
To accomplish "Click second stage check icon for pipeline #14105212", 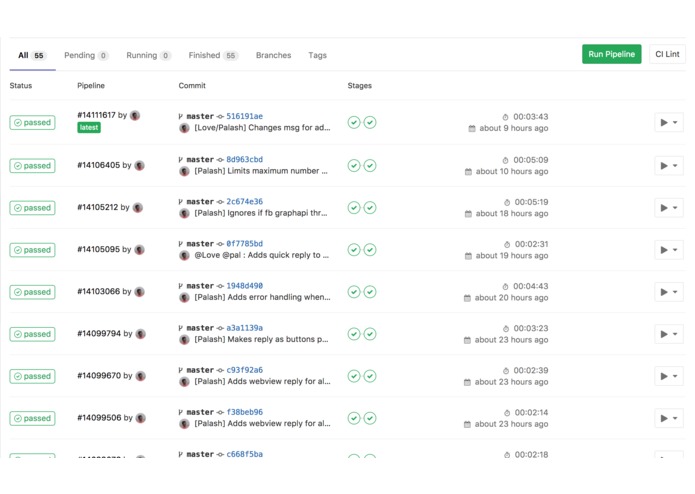I will [370, 208].
